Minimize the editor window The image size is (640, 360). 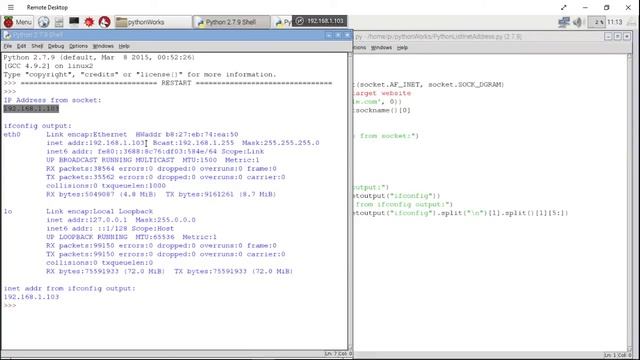click(x=608, y=36)
